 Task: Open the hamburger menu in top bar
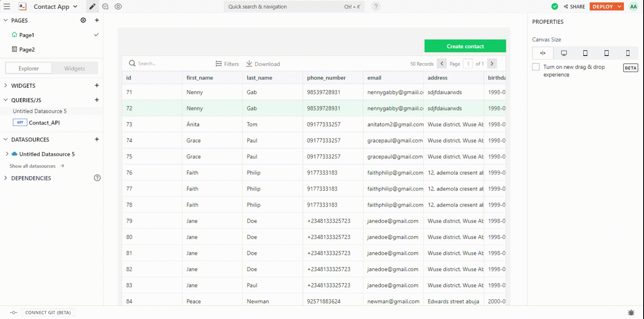tap(7, 6)
